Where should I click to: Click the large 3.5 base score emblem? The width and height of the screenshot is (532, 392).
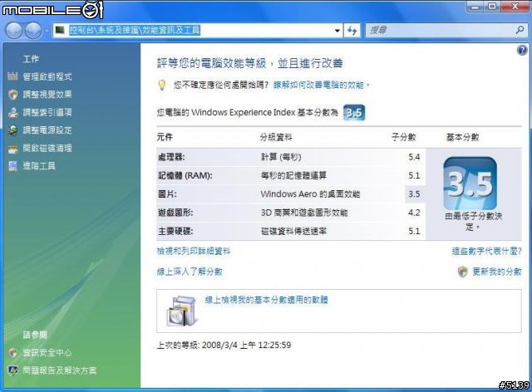470,184
